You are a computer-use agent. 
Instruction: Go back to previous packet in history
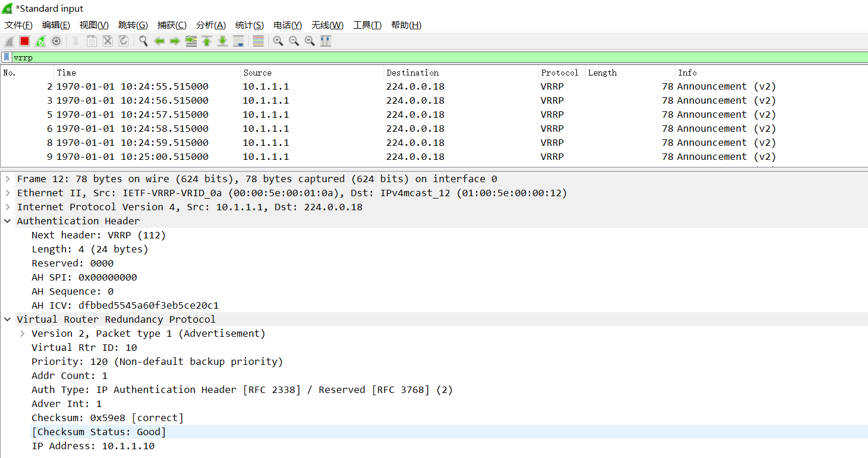[159, 41]
